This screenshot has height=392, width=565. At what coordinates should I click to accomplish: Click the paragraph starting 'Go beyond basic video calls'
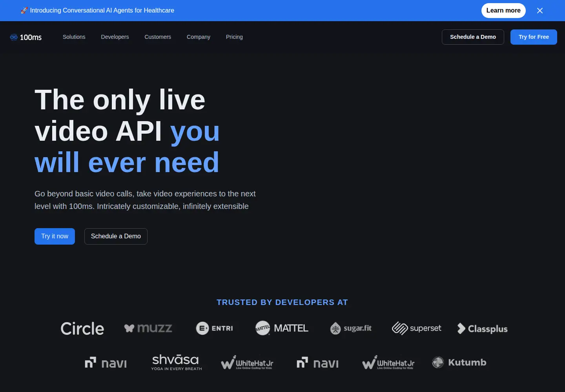point(145,200)
